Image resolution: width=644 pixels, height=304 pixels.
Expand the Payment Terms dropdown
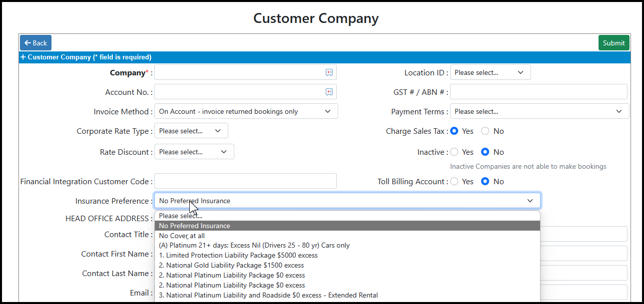tap(539, 112)
